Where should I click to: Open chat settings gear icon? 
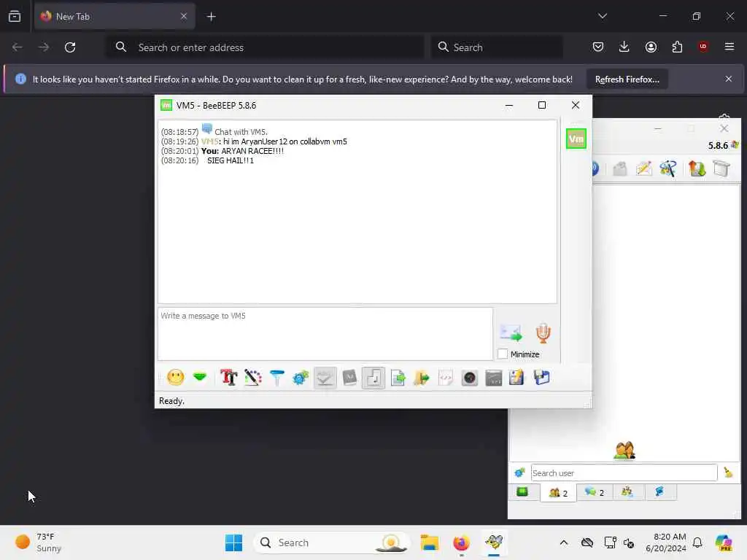pos(301,378)
